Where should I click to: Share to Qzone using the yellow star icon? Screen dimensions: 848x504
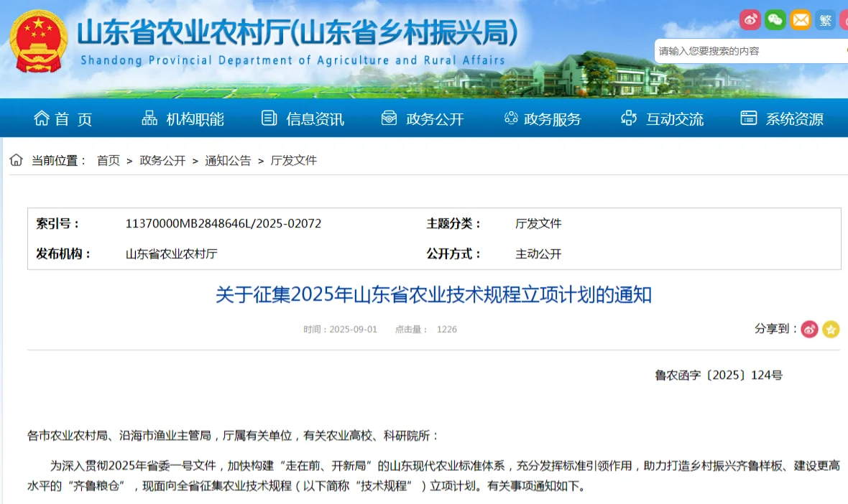831,329
